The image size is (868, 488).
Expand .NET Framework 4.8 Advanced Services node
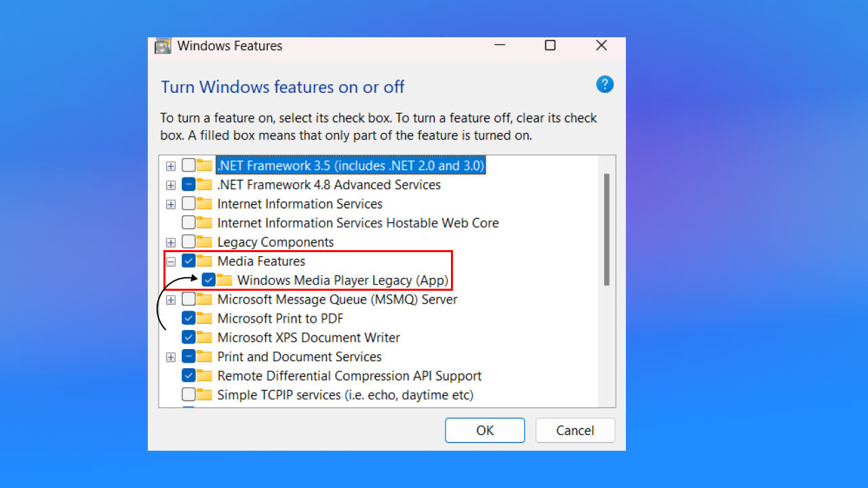click(171, 185)
